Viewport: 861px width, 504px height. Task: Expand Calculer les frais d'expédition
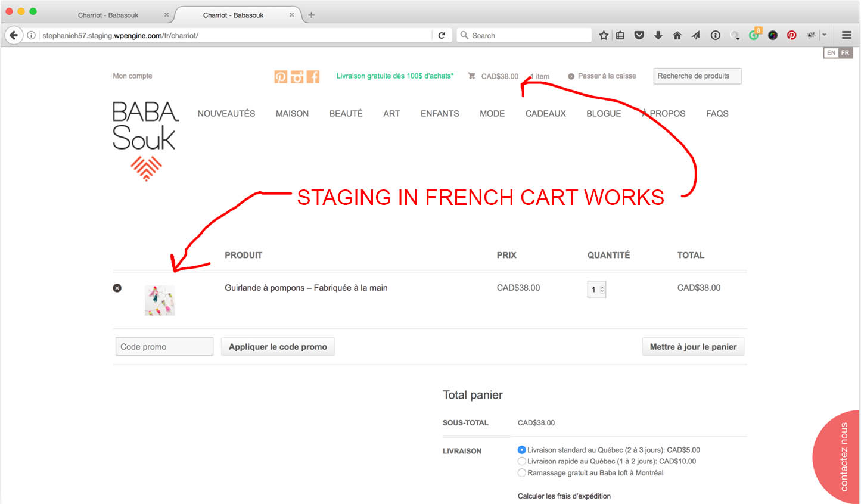(x=564, y=496)
